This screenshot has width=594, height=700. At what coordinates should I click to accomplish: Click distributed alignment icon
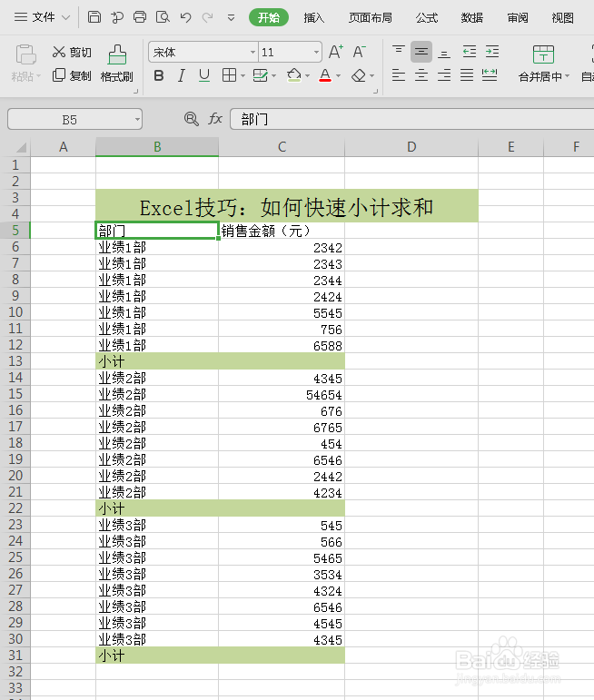[x=490, y=75]
